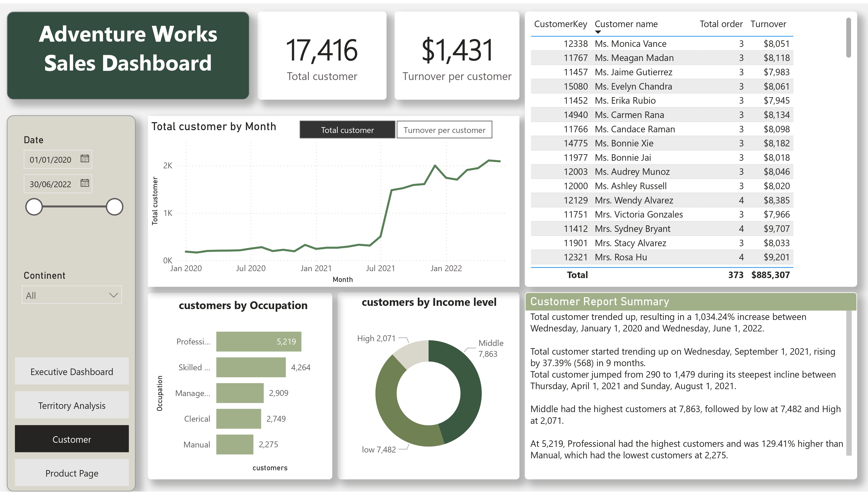Select row Ms. Bonnie Xie
868x495 pixels.
pos(662,143)
